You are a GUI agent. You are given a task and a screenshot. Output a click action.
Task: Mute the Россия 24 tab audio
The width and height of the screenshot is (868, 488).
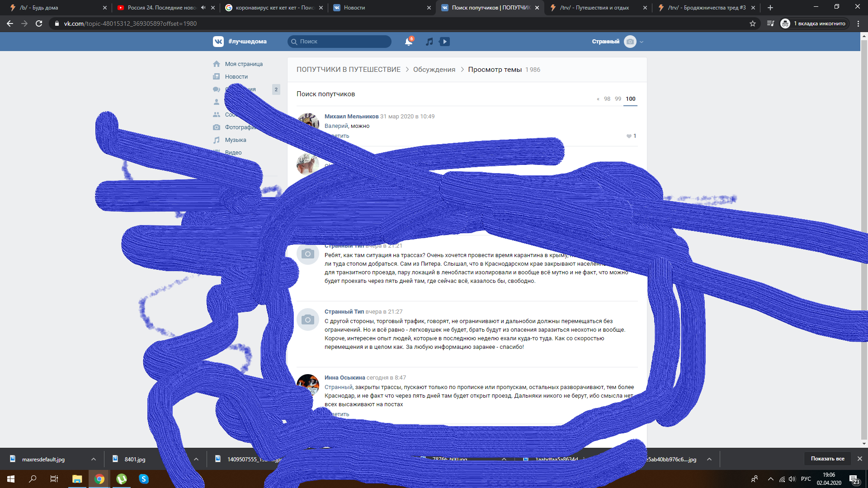click(203, 8)
